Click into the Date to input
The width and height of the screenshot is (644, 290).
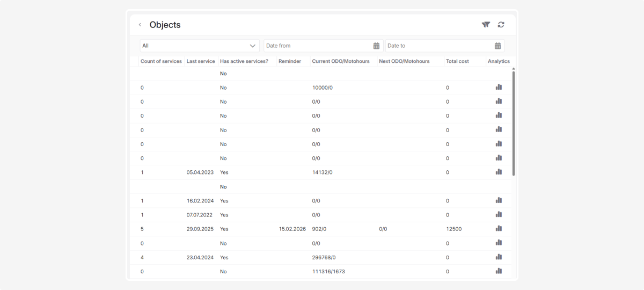438,46
